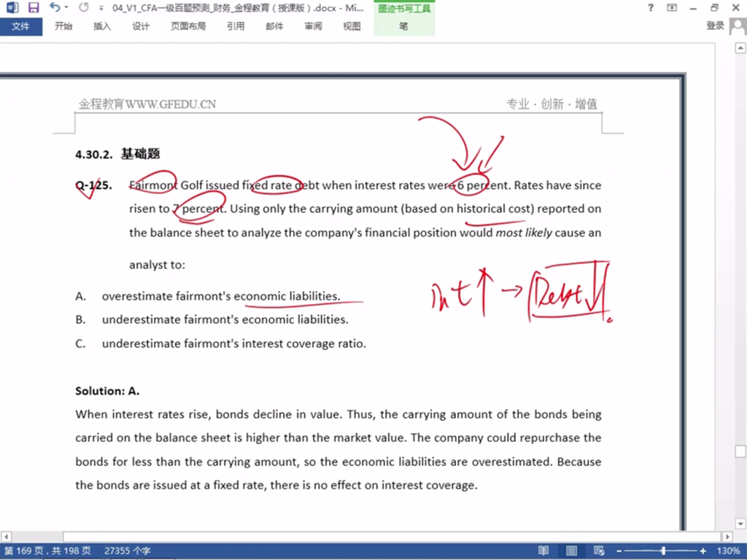Click the 登录 sign-in link

(715, 26)
